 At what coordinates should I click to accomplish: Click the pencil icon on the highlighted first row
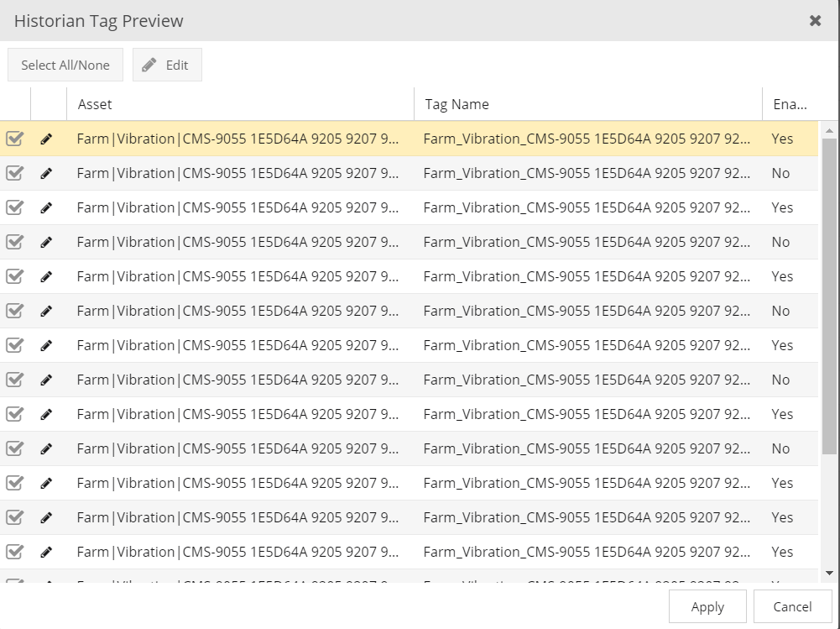click(46, 139)
